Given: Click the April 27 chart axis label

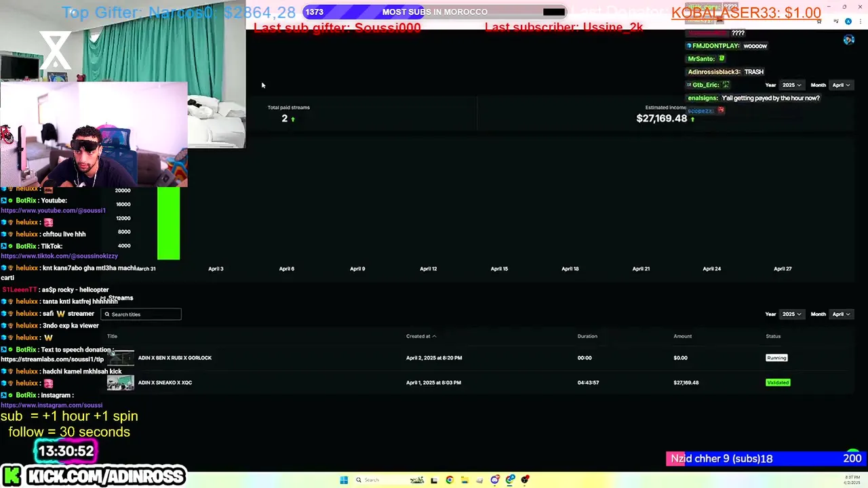Looking at the screenshot, I should [783, 269].
